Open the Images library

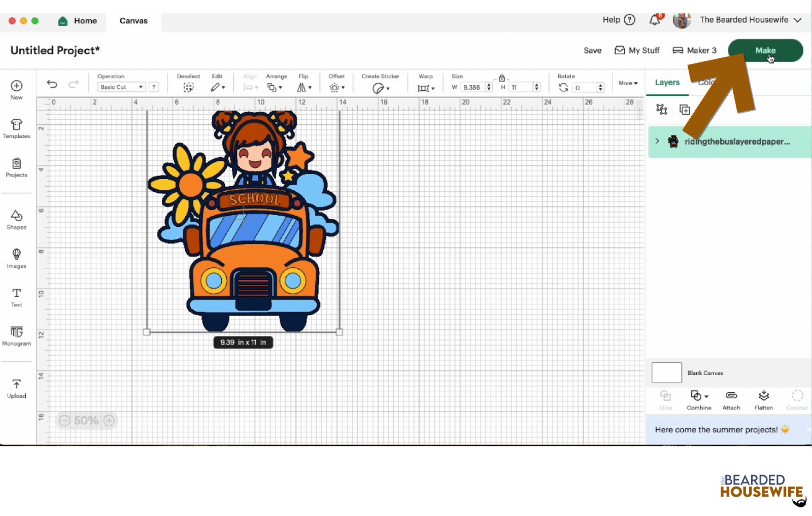click(16, 258)
